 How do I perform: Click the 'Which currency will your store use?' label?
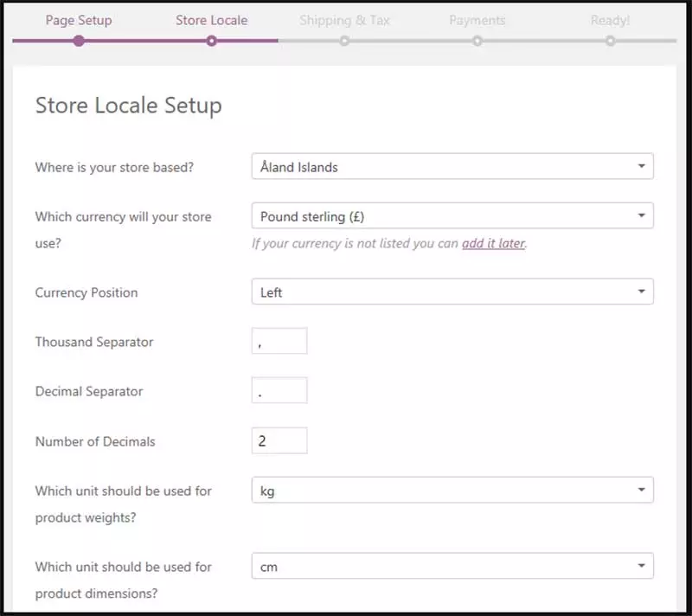click(123, 230)
